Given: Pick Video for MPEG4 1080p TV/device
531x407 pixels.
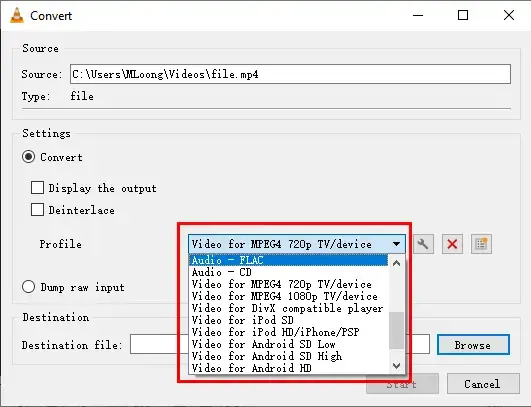Looking at the screenshot, I should pos(288,296).
